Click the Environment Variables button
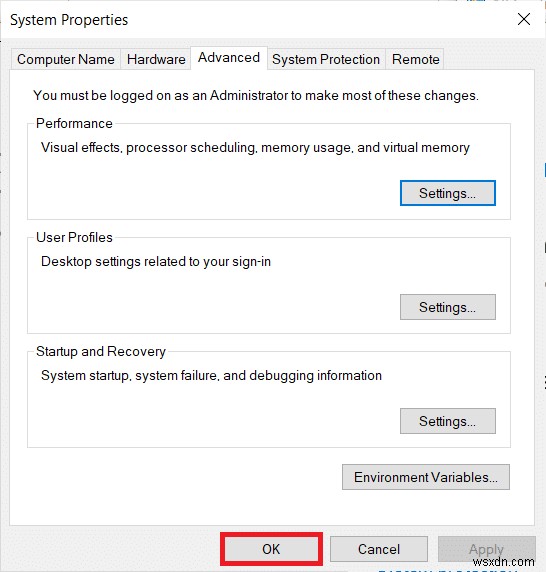This screenshot has height=572, width=546. tap(426, 477)
